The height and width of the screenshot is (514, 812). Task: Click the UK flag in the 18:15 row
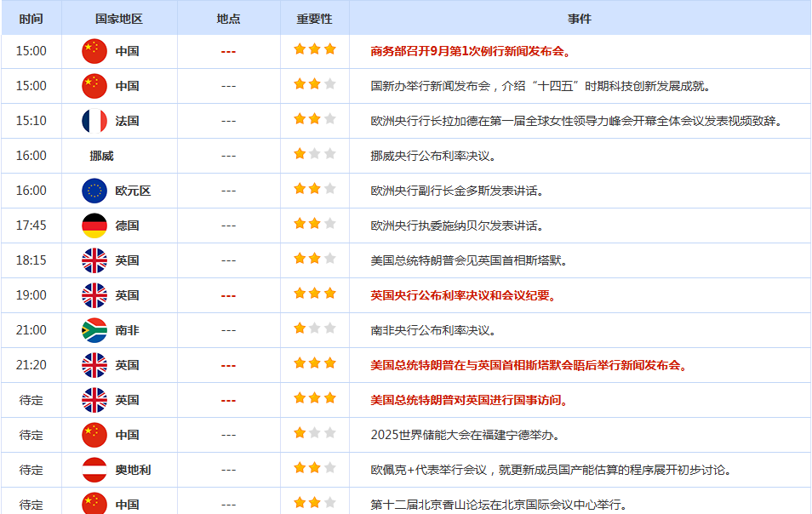coord(94,260)
